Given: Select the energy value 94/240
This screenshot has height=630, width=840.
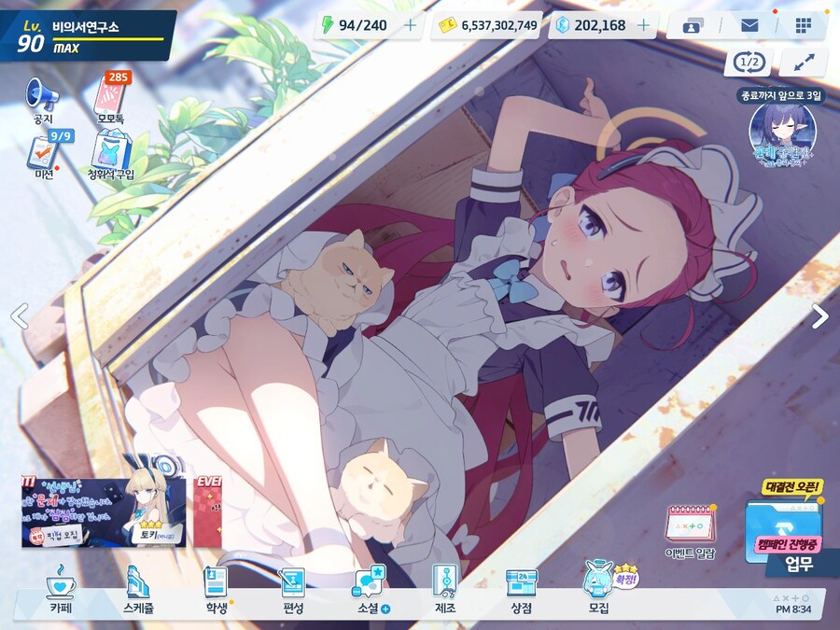Looking at the screenshot, I should [x=363, y=25].
